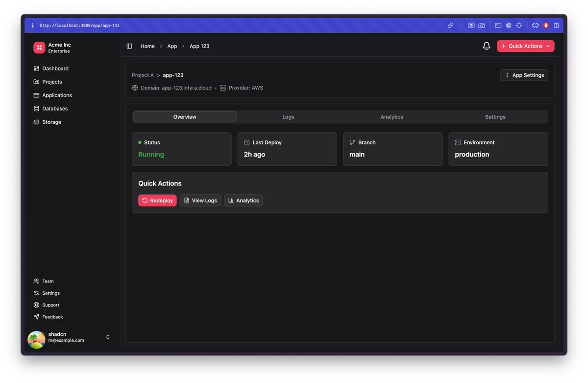
Task: Open App Settings menu with three dots
Action: (x=524, y=75)
